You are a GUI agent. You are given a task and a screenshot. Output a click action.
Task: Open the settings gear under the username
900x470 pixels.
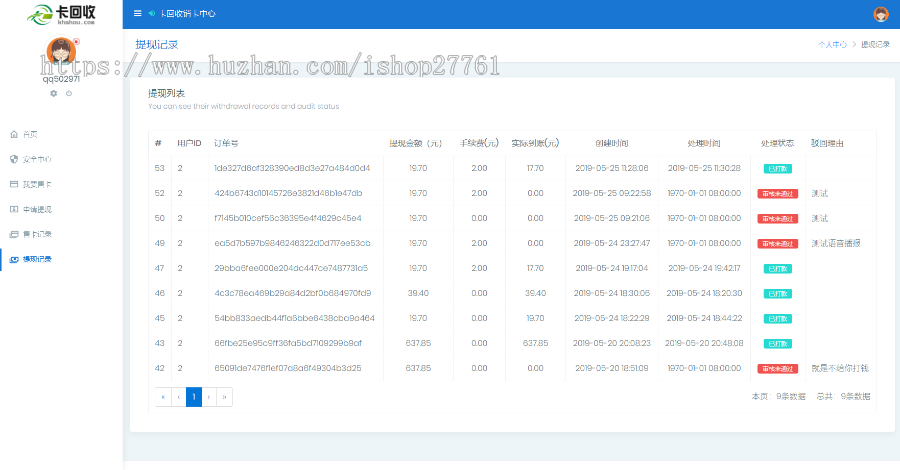coord(53,94)
